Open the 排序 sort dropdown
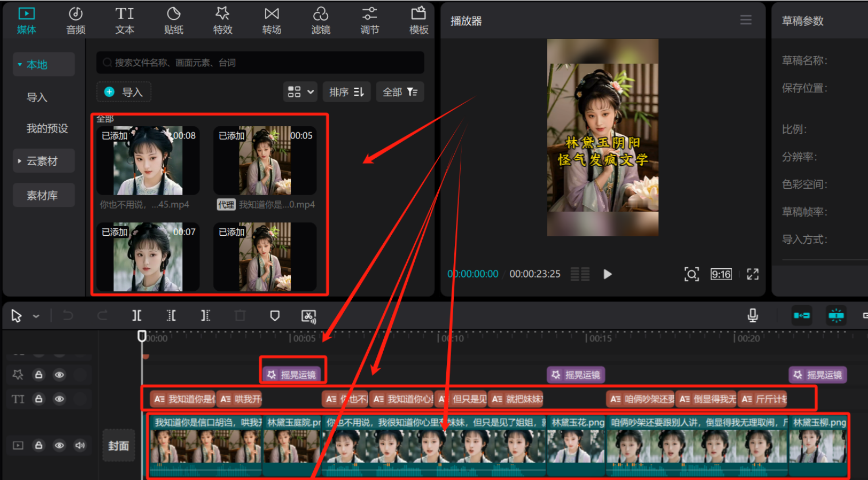This screenshot has width=868, height=480. click(x=346, y=92)
